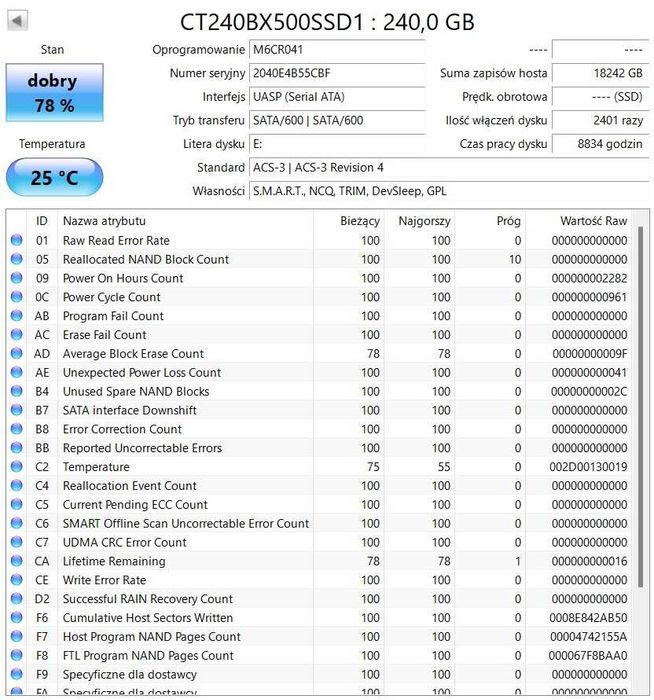Viewport: 654px width, 700px height.
Task: Click the 25 °C temperature indicator
Action: (x=54, y=177)
